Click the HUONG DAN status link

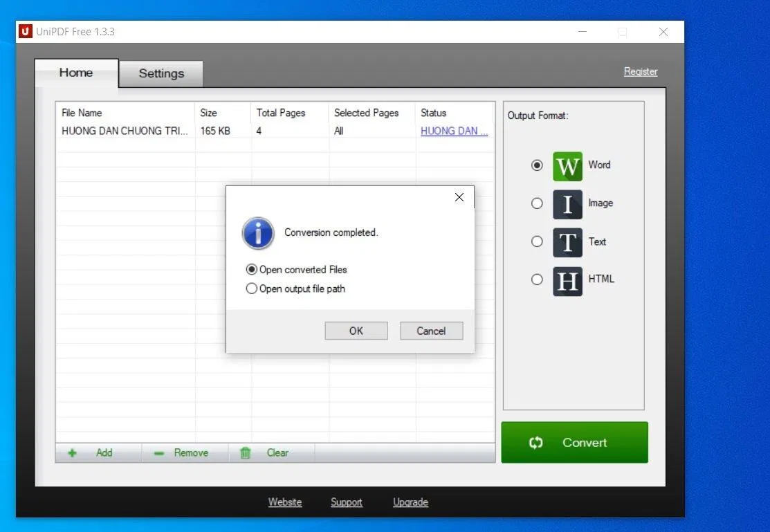454,131
